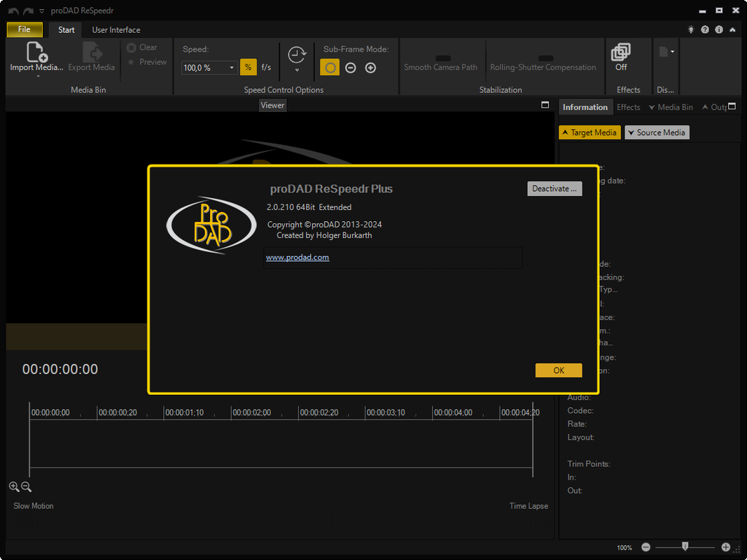The image size is (747, 560).
Task: Click the Trim Points: label
Action: (x=588, y=464)
